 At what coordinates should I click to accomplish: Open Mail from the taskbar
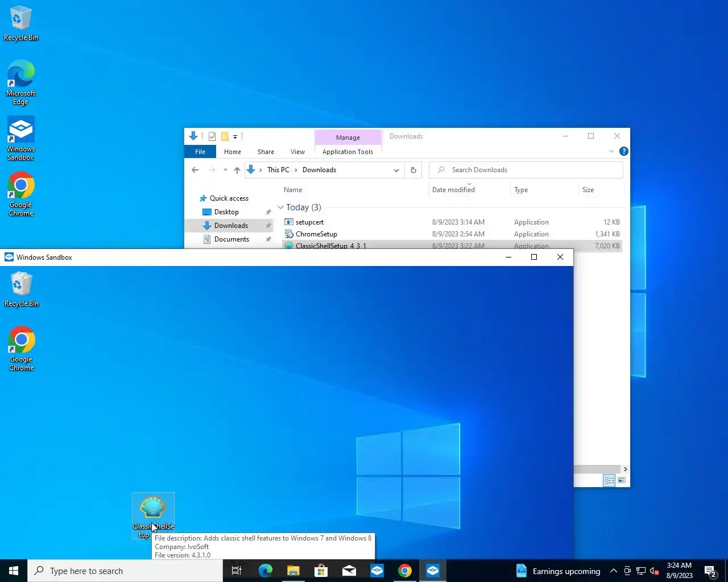349,571
